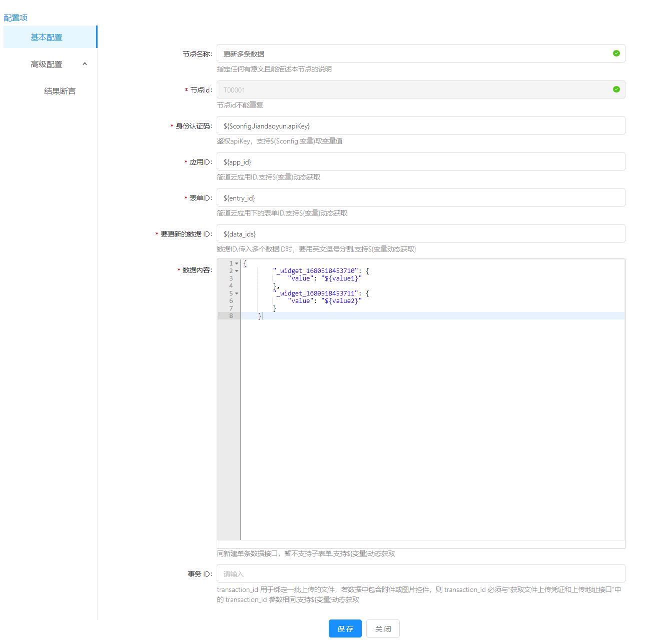Click the "${value1}" text in code editor
The height and width of the screenshot is (644, 659).
click(x=341, y=278)
